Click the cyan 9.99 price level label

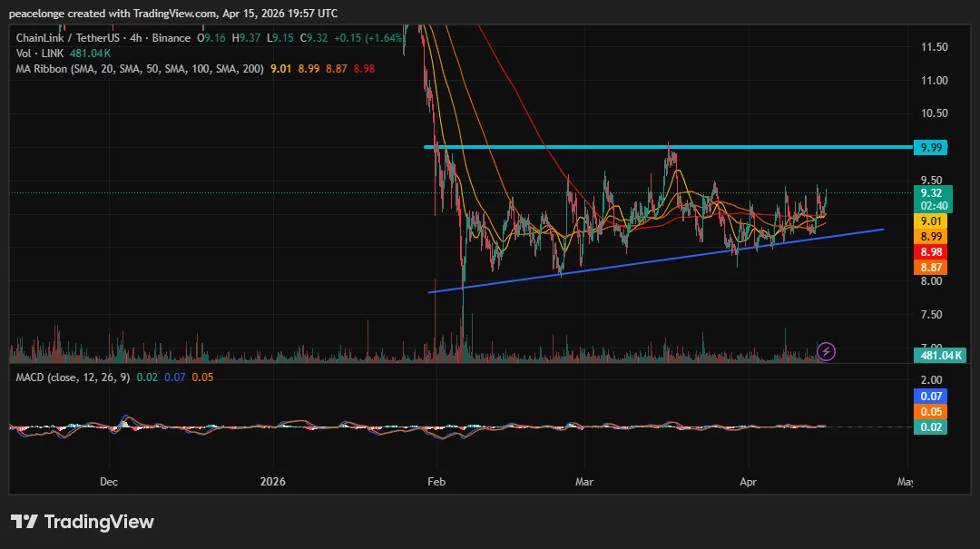coord(931,146)
